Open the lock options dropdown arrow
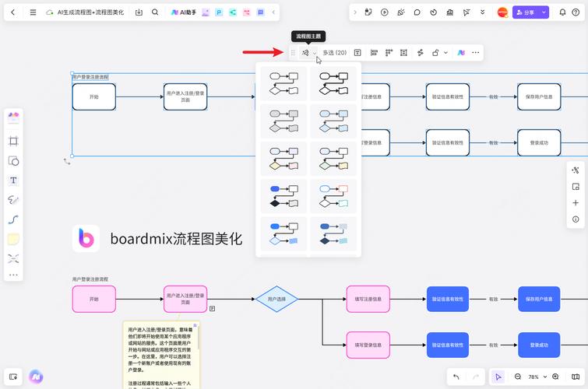Viewport: 588px width, 389px height. point(446,53)
